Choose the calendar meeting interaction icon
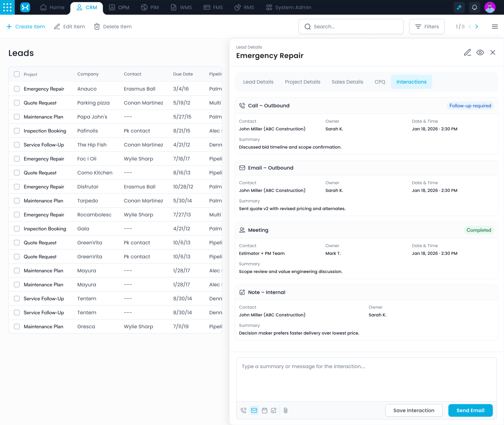 tap(265, 410)
